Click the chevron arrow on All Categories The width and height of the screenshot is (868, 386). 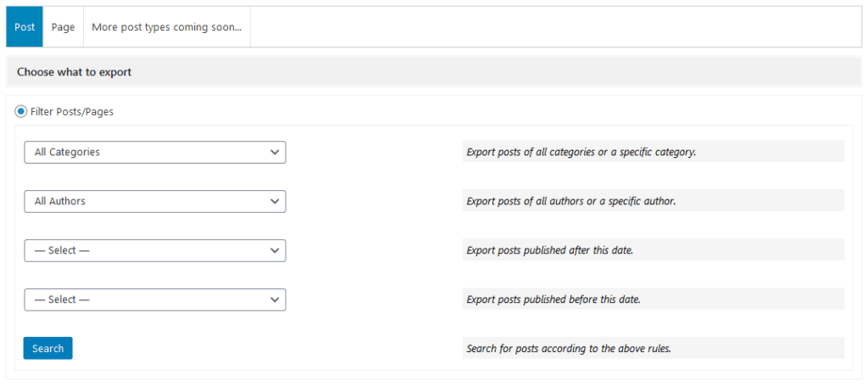274,152
